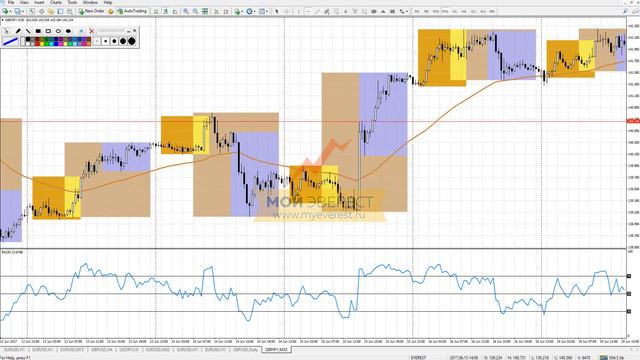This screenshot has width=640, height=360.
Task: Choose the smallest brush size dot
Action: [97, 41]
